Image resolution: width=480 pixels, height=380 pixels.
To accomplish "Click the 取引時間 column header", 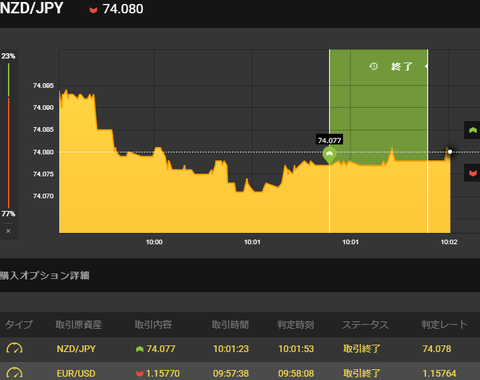I will coord(230,324).
